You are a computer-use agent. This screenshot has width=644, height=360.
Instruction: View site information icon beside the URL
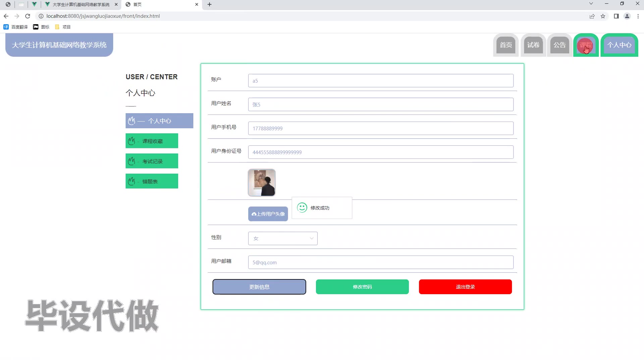pyautogui.click(x=41, y=16)
